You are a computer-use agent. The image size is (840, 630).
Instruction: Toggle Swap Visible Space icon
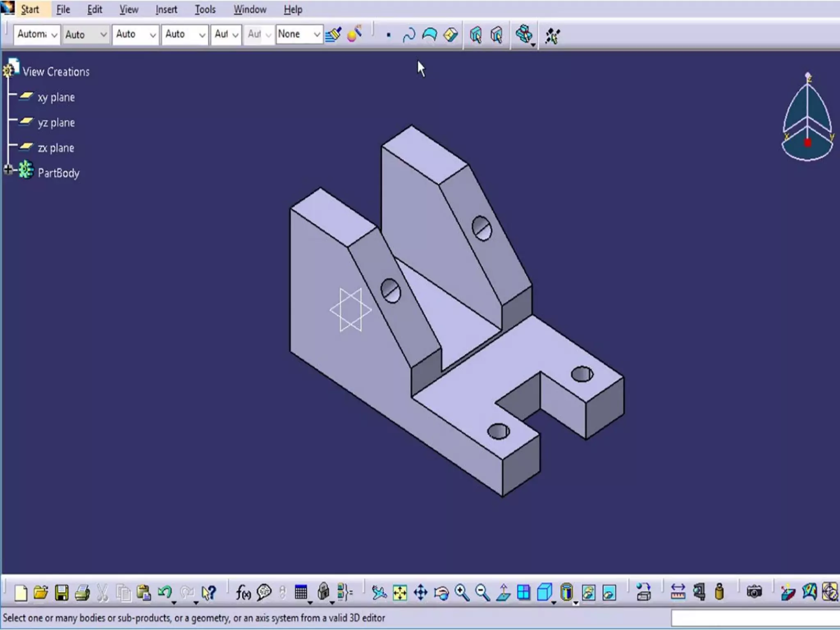(609, 593)
